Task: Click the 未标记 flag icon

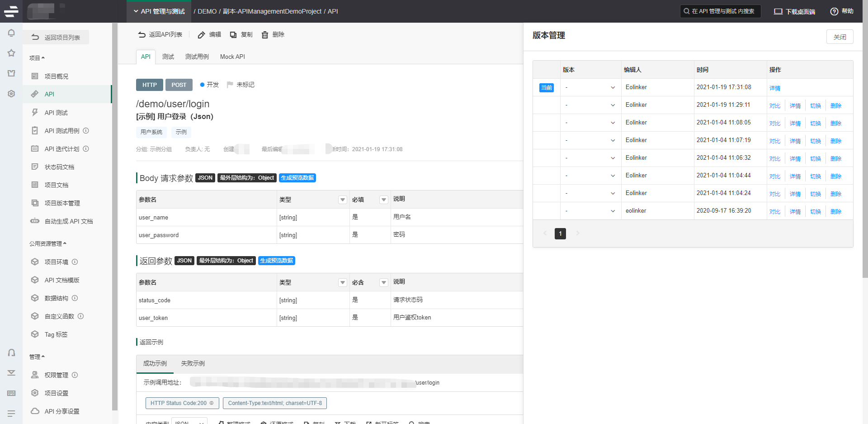Action: pyautogui.click(x=230, y=85)
